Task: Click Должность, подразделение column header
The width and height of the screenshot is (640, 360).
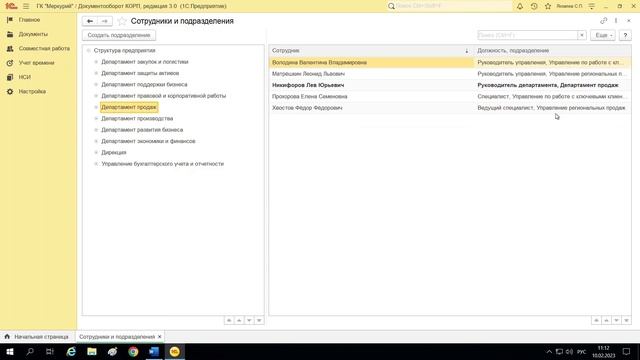Action: point(552,51)
